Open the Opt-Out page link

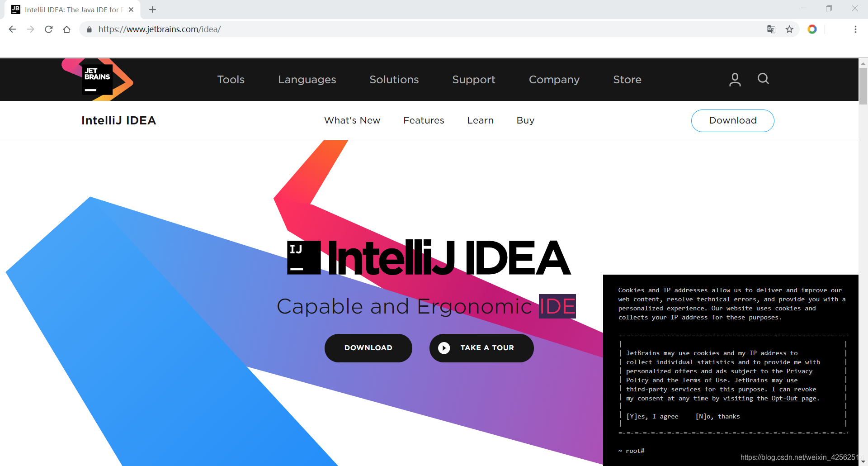point(794,399)
